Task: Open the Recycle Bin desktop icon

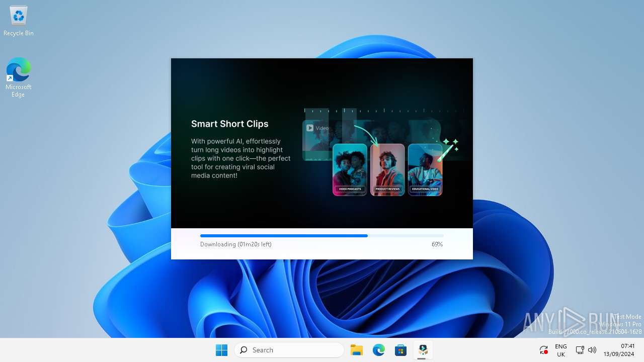Action: point(19,22)
